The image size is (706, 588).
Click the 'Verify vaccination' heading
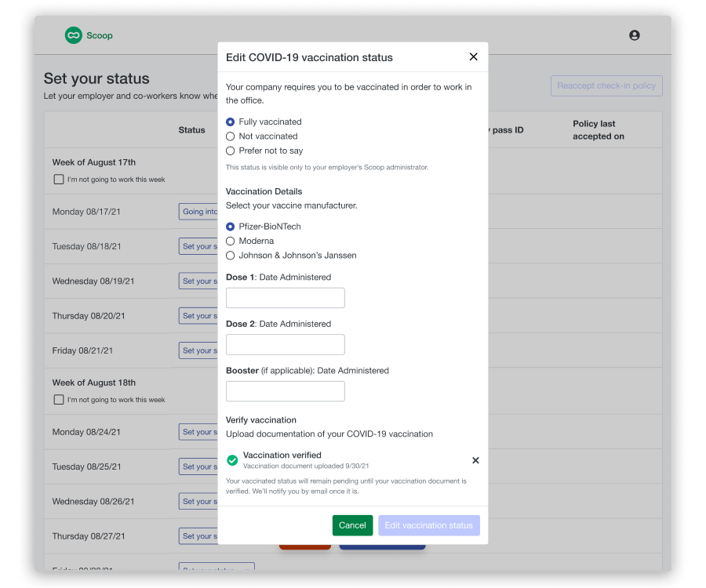(x=261, y=420)
